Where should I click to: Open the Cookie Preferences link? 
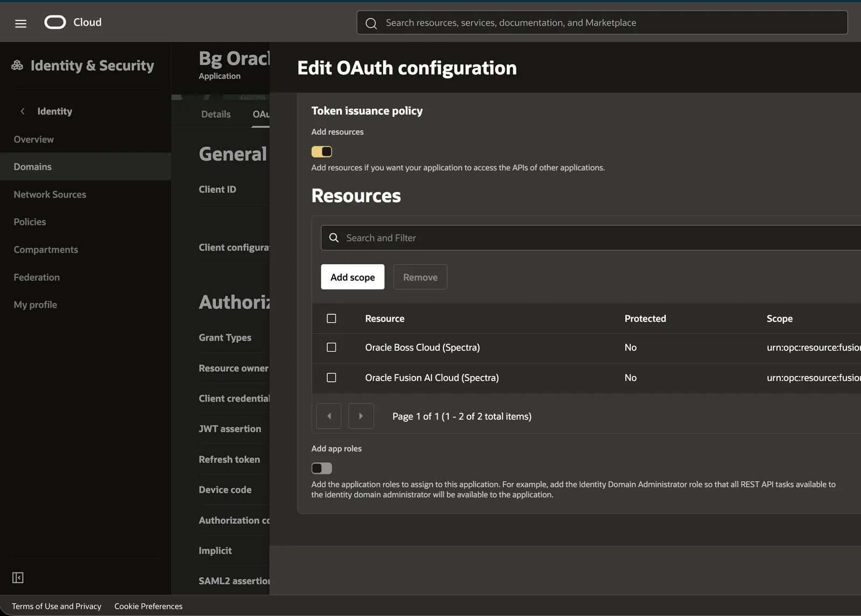pos(149,606)
